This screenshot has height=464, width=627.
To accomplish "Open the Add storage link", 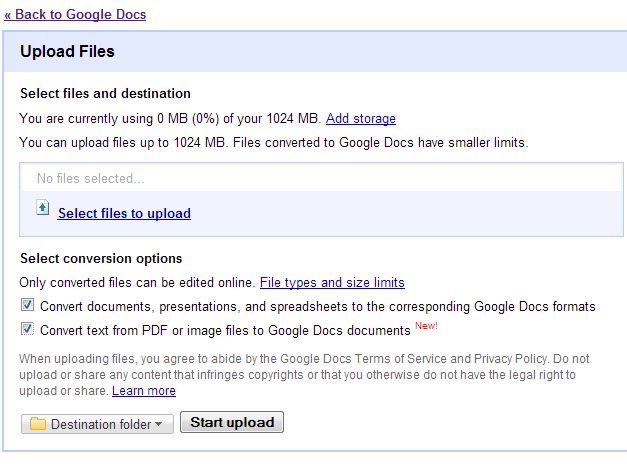I will pyautogui.click(x=360, y=118).
